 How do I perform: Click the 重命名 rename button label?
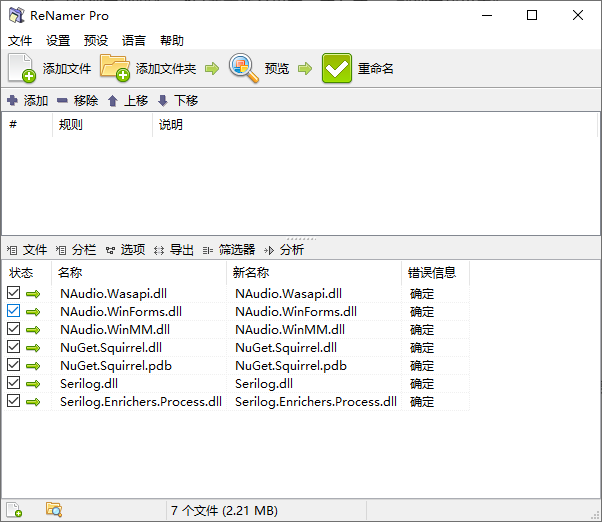[x=375, y=69]
